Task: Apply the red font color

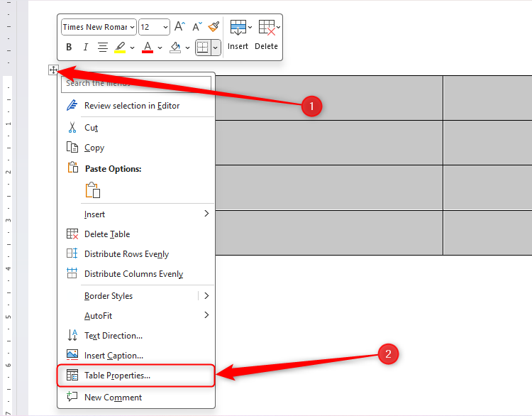Action: 148,47
